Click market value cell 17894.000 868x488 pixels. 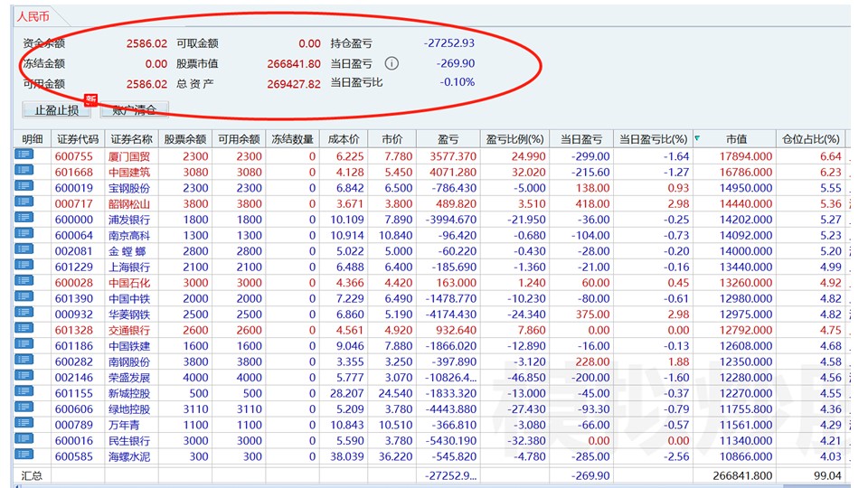(x=745, y=156)
